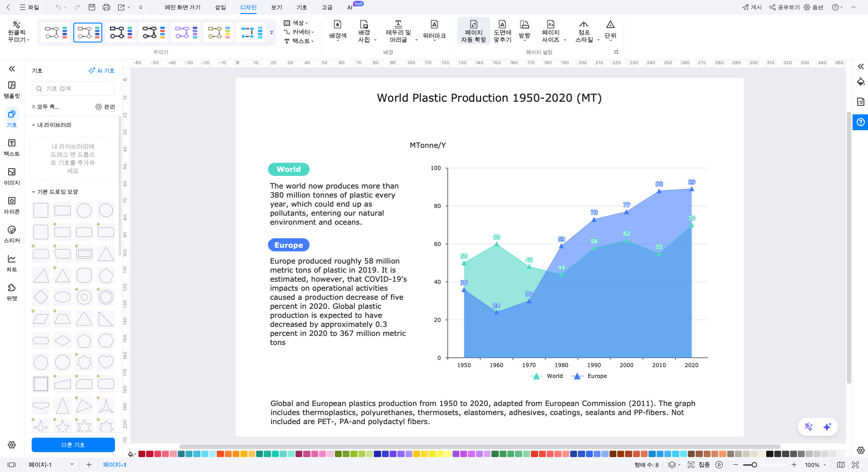Open the 보기 view tab
Image resolution: width=868 pixels, height=472 pixels.
277,7
